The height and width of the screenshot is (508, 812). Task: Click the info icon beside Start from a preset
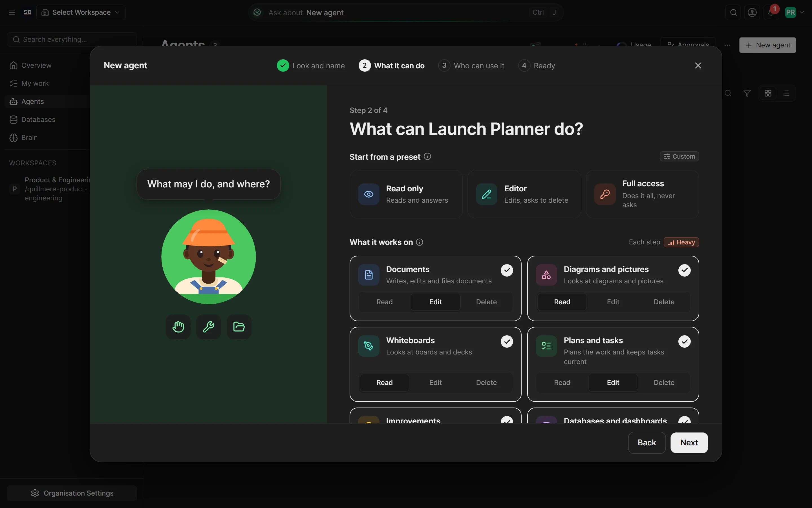tap(427, 157)
